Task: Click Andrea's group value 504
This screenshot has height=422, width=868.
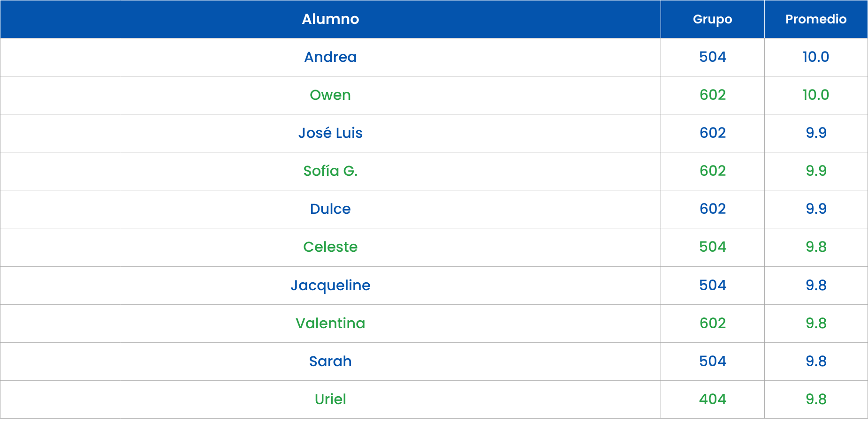Action: (712, 57)
